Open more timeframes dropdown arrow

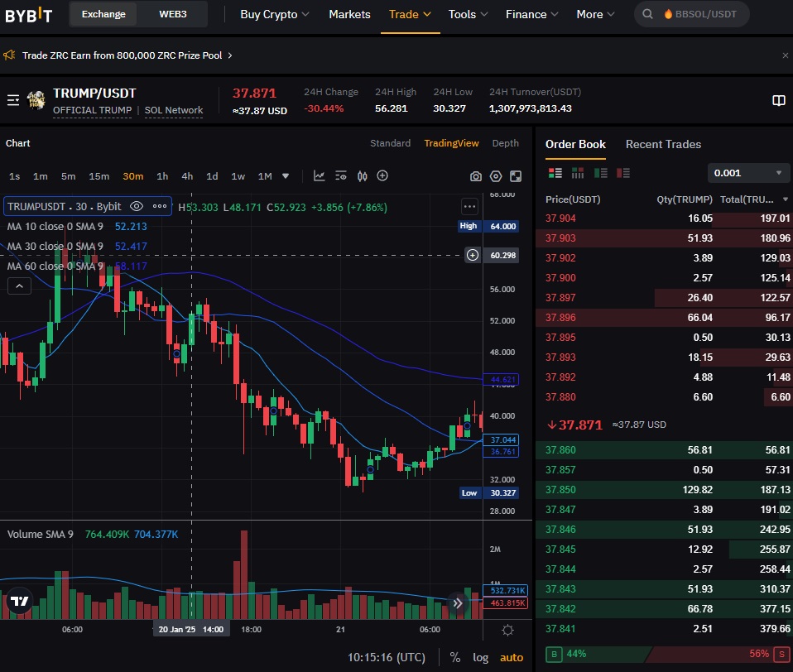coord(286,176)
